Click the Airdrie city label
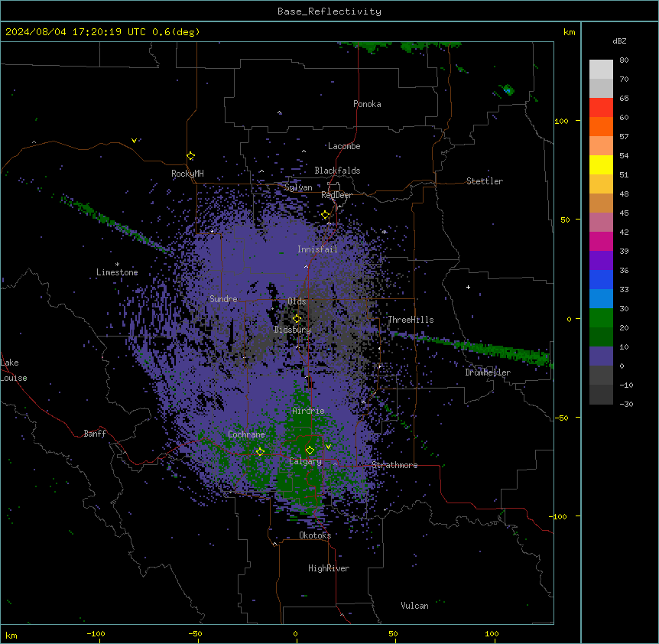 [x=308, y=411]
